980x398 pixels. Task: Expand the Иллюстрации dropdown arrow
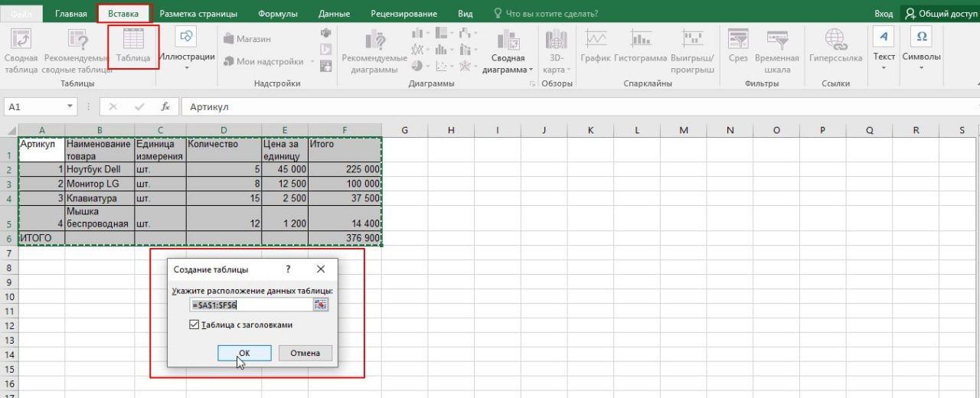pos(187,68)
